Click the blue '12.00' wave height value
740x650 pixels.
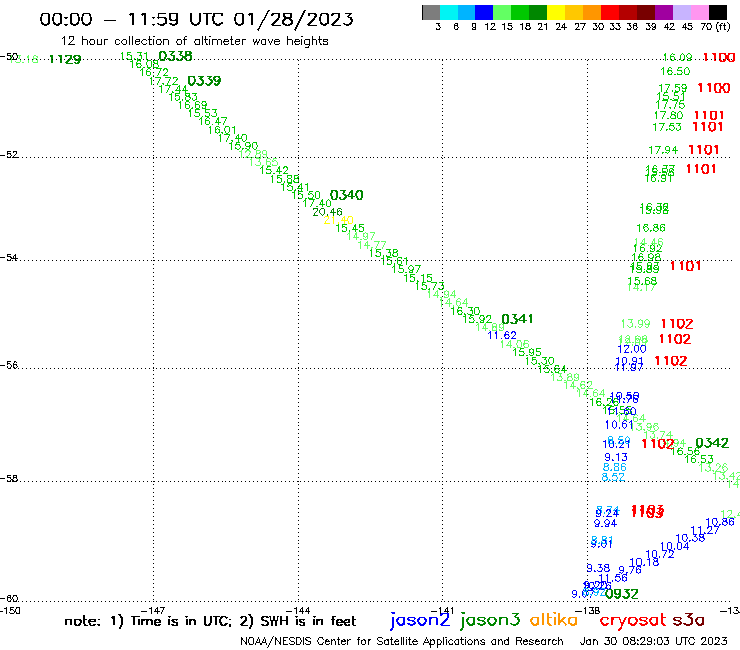pyautogui.click(x=631, y=349)
